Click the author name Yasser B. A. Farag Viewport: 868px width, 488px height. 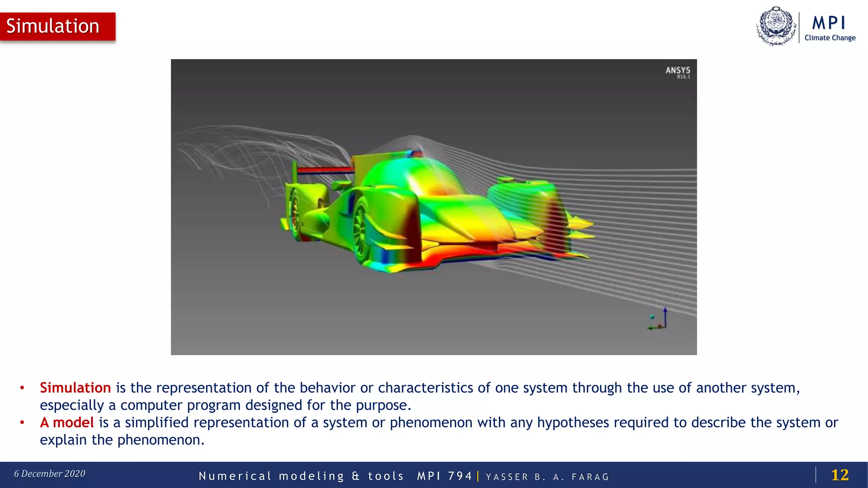[x=547, y=477]
